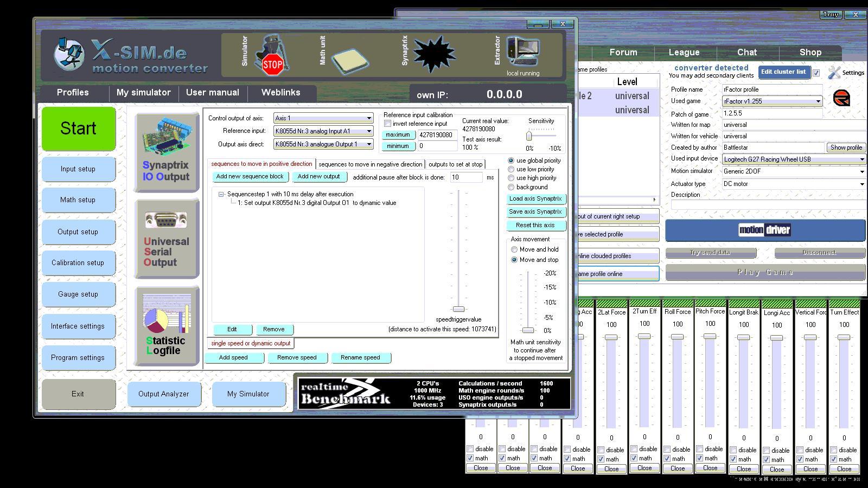Click the motion driver banner
Viewport: 868px width, 488px height.
[x=765, y=230]
